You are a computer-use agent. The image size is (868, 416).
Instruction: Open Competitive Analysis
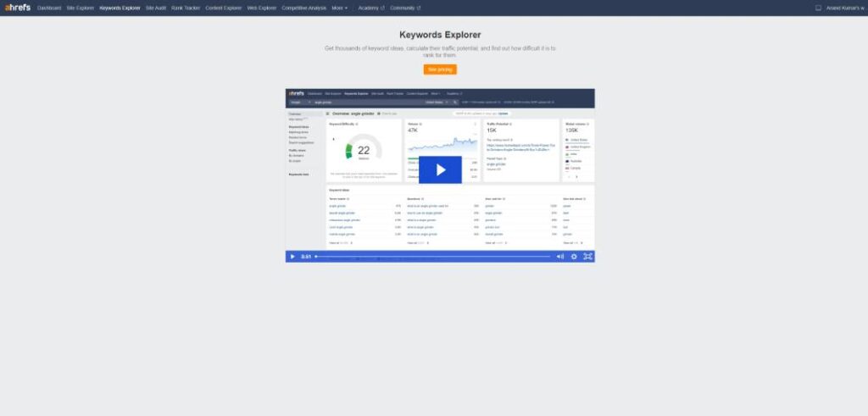point(304,8)
